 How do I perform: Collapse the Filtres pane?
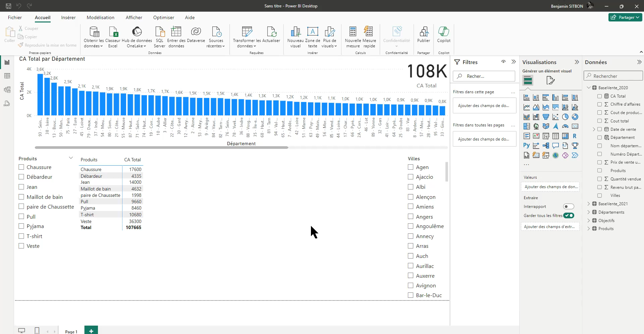[514, 62]
